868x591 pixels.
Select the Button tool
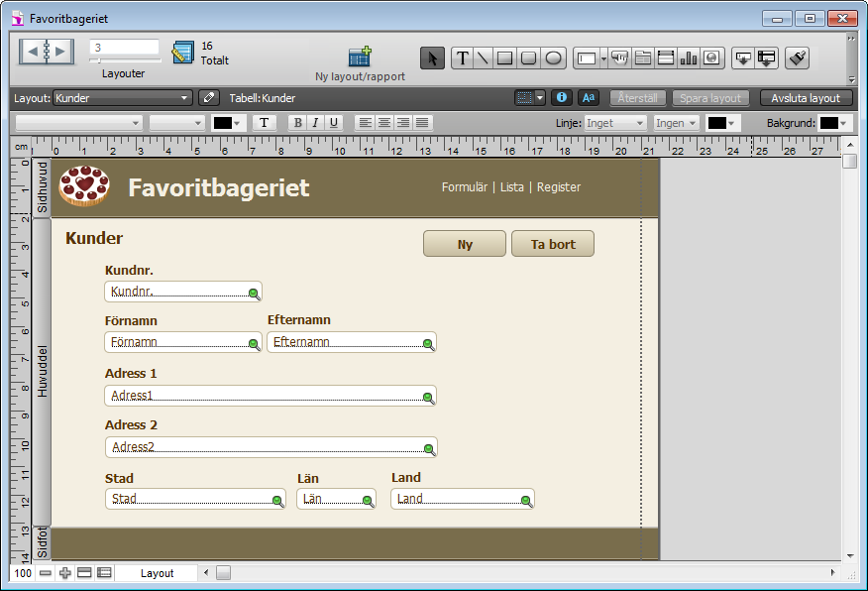click(620, 59)
